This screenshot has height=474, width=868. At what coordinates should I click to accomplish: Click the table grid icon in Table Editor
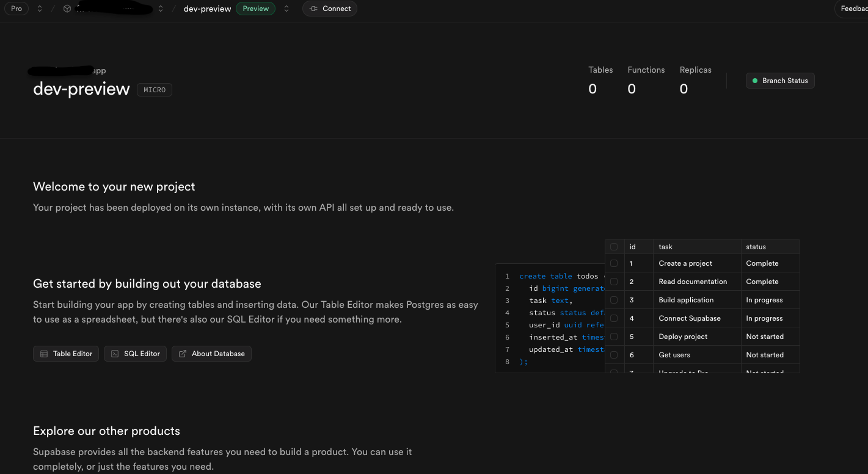(44, 354)
